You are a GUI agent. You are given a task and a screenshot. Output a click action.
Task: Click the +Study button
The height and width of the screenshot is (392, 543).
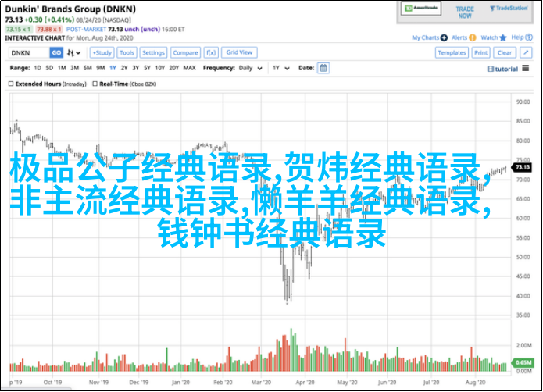point(102,53)
